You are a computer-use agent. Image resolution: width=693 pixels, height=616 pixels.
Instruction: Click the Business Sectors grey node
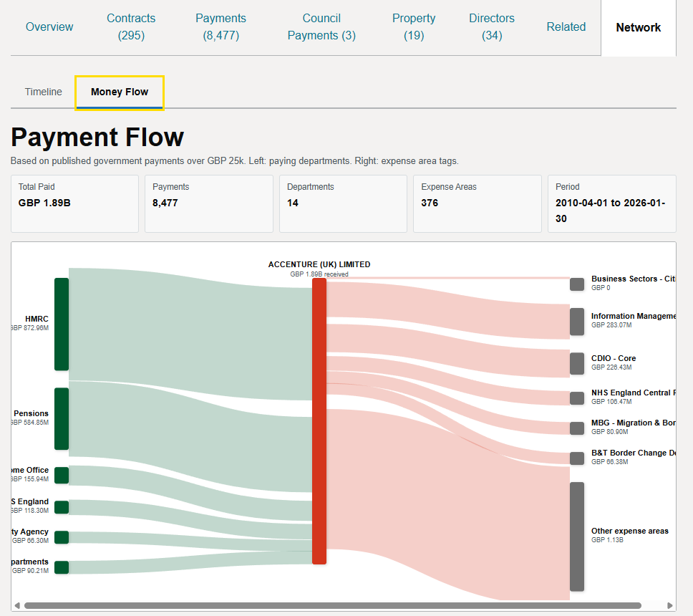[x=577, y=284]
